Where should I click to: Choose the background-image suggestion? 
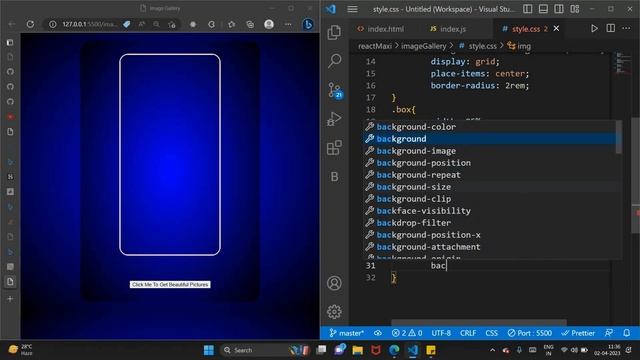490,151
